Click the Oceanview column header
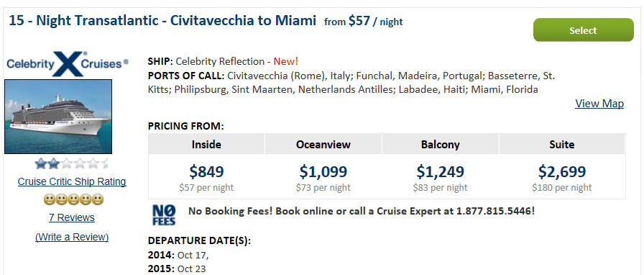 click(x=323, y=144)
